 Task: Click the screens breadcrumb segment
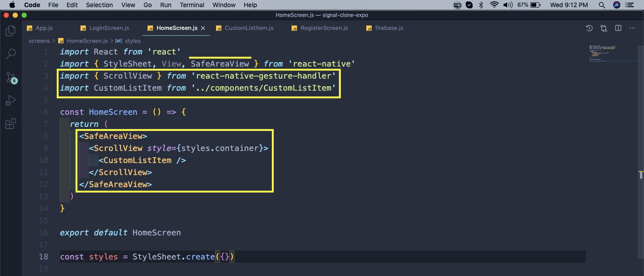(x=39, y=41)
